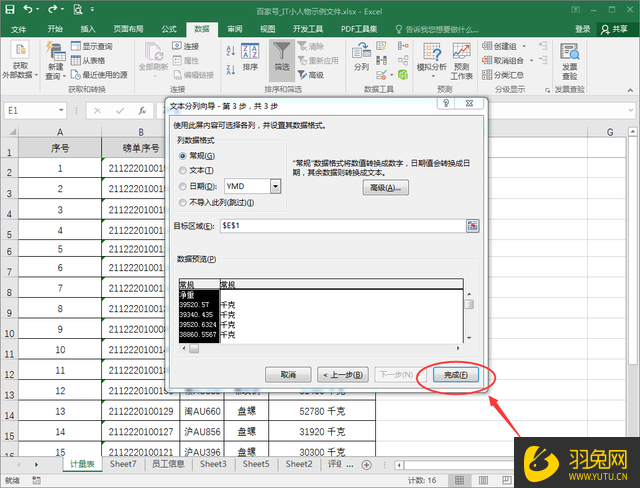The width and height of the screenshot is (640, 488).
Task: Click the 高级(A)... button
Action: (x=385, y=188)
